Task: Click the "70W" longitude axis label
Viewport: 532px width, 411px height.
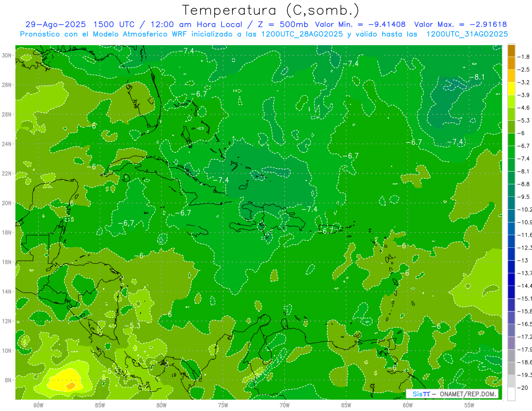Action: coord(285,405)
